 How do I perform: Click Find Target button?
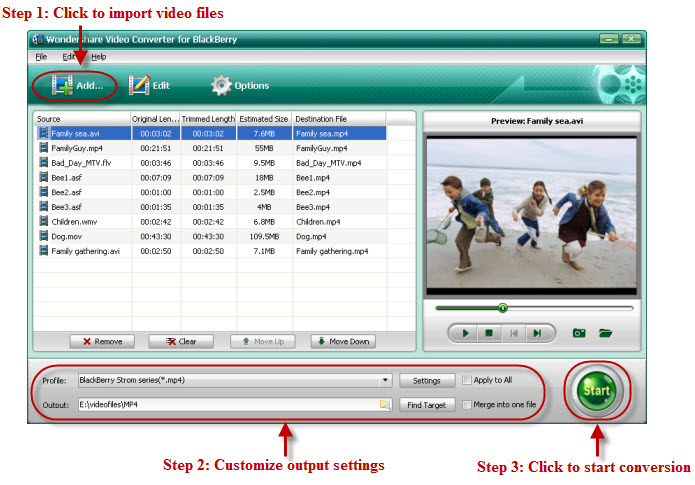426,405
